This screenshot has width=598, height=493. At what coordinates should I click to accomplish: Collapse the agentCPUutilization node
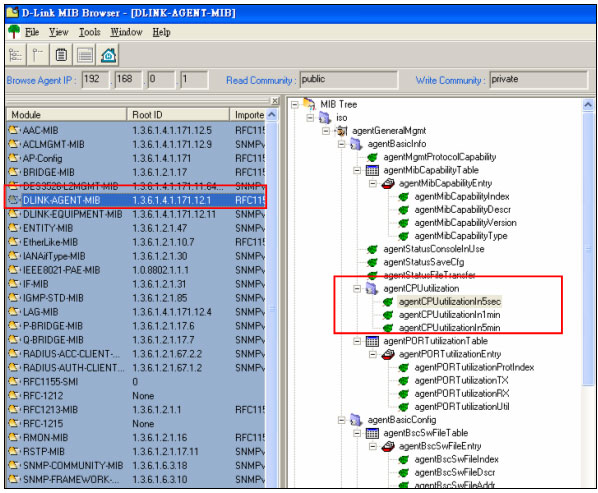pyautogui.click(x=357, y=288)
